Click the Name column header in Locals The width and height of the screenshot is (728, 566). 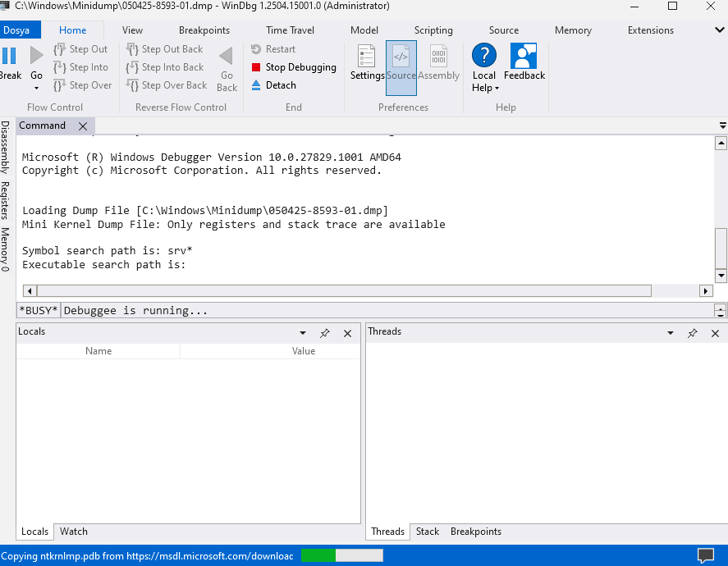click(x=98, y=351)
